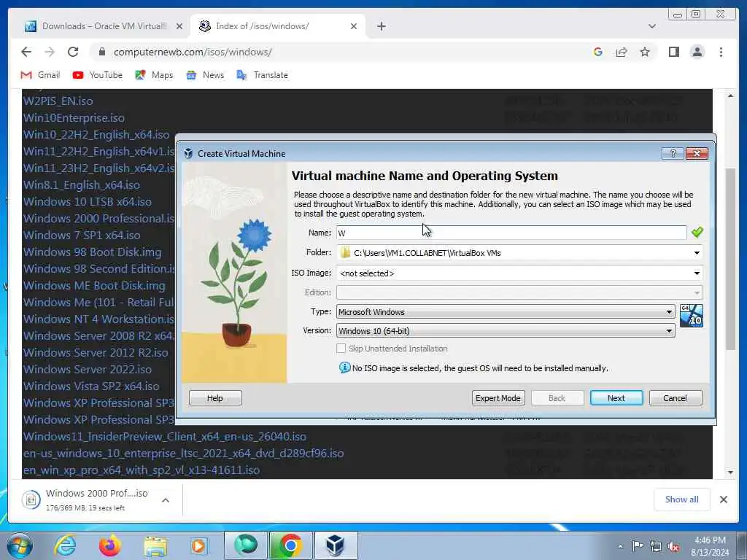Open Windows 98 Boot Disk.img link

[93, 252]
